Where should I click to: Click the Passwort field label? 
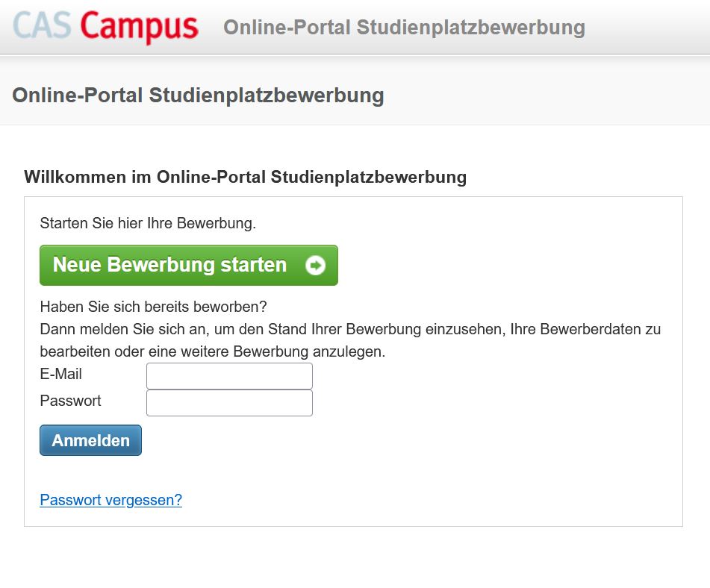(71, 401)
